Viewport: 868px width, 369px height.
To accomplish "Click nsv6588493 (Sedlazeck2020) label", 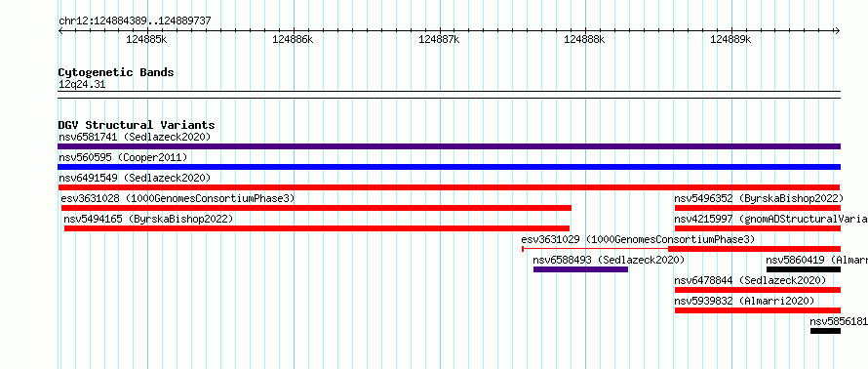I will coord(609,260).
